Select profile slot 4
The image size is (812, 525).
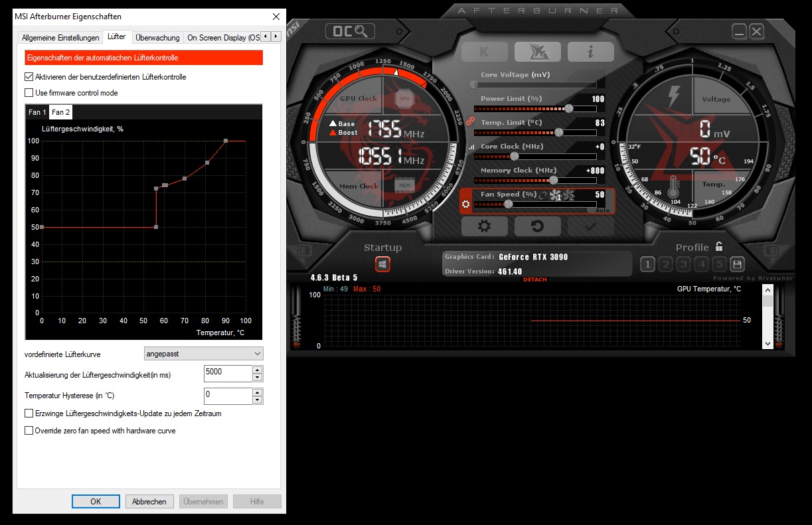click(x=701, y=264)
